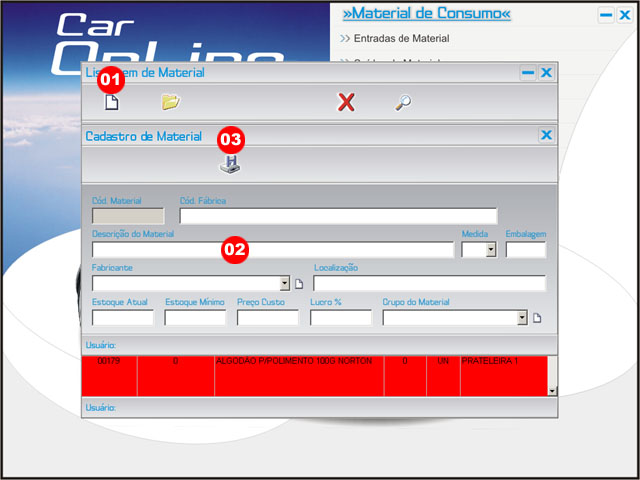
Task: Click new-item icon beside Fabricante dropdown
Action: pyautogui.click(x=298, y=284)
